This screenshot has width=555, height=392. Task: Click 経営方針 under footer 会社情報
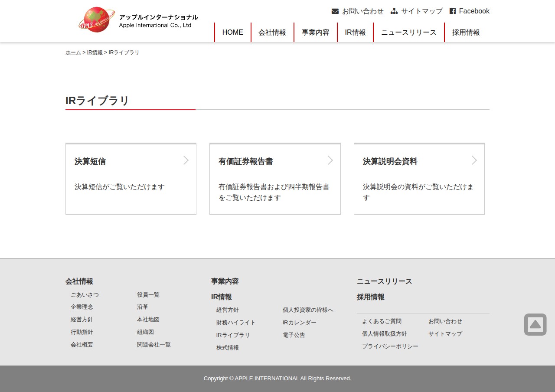coord(82,320)
